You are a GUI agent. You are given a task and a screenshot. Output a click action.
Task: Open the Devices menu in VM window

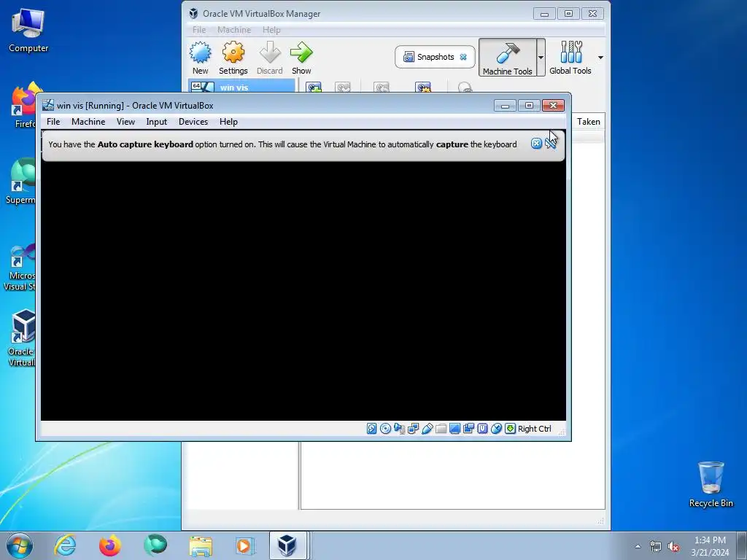tap(193, 122)
